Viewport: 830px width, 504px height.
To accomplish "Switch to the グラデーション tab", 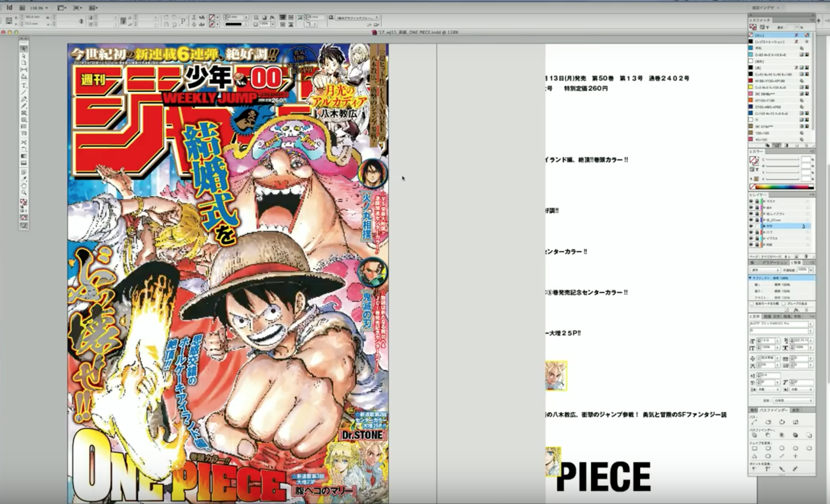I will (x=774, y=262).
